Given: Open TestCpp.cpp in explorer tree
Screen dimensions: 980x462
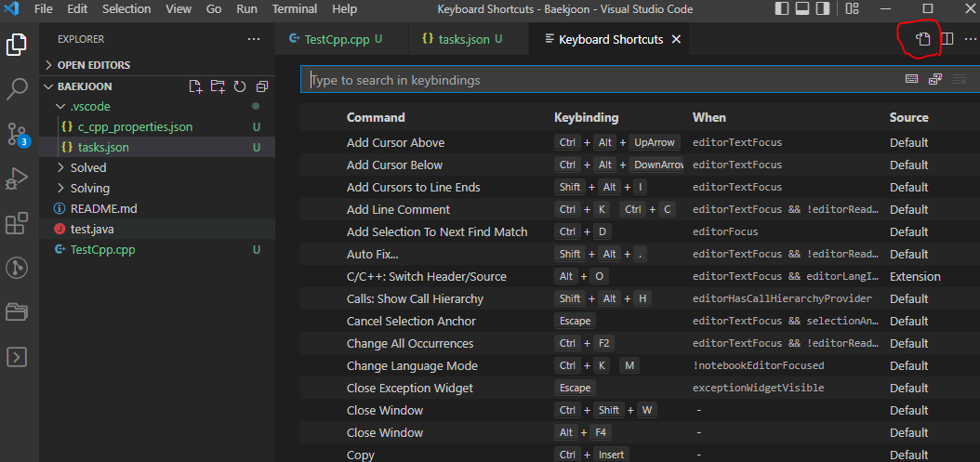Looking at the screenshot, I should pyautogui.click(x=157, y=249).
